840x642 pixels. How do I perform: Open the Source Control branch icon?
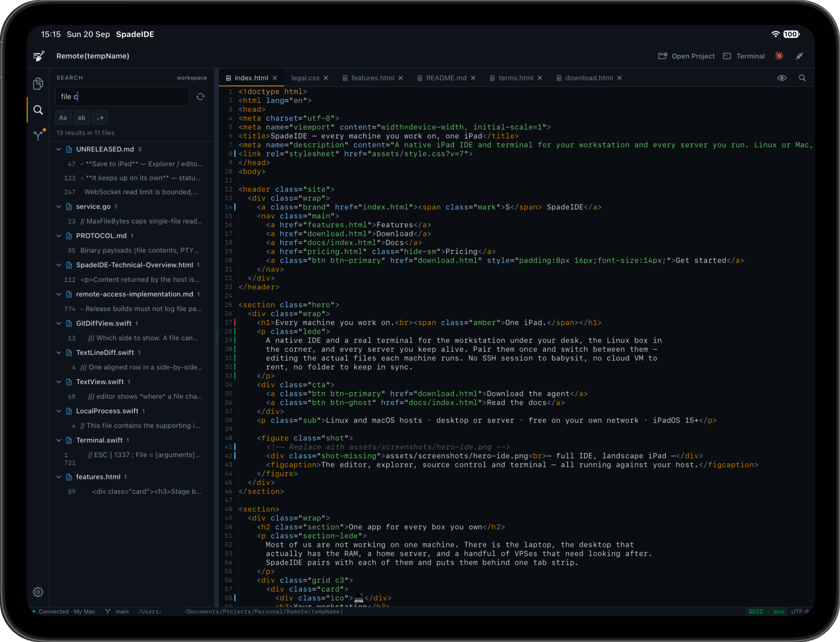pos(38,135)
